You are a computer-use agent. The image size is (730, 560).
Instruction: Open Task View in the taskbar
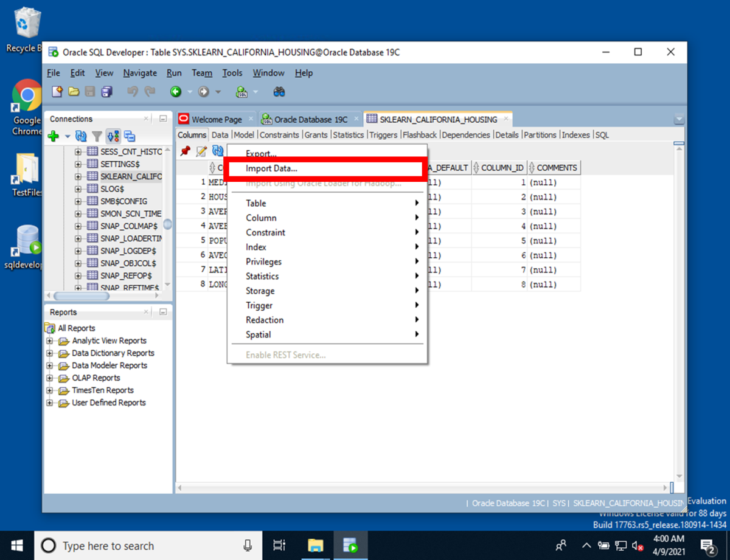[279, 545]
